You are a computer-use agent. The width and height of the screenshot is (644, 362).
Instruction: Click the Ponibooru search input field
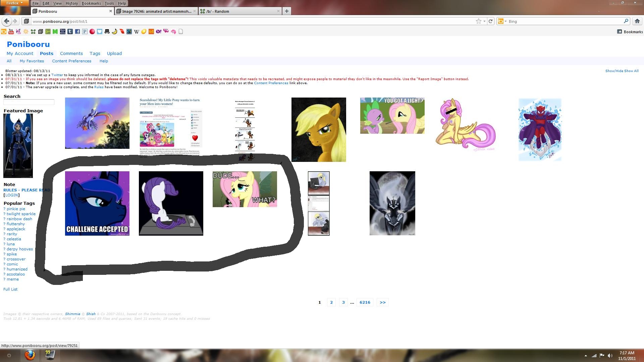[29, 102]
